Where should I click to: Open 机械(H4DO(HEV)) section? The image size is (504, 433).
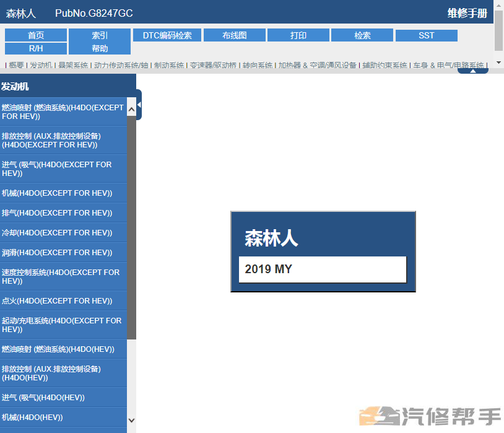pos(63,418)
